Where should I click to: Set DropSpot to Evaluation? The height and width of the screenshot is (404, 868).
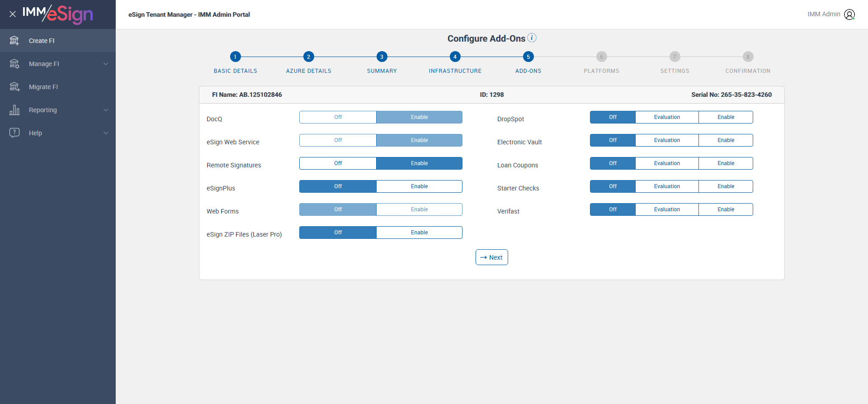click(667, 117)
